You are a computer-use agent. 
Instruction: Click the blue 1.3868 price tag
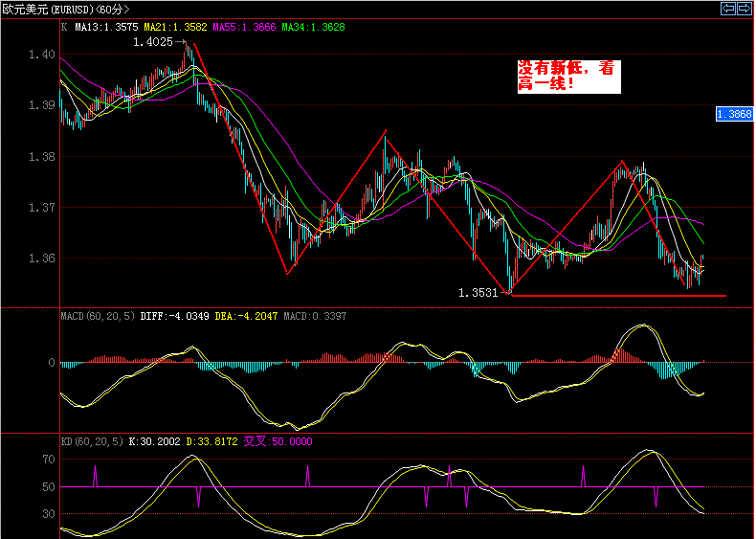[734, 114]
